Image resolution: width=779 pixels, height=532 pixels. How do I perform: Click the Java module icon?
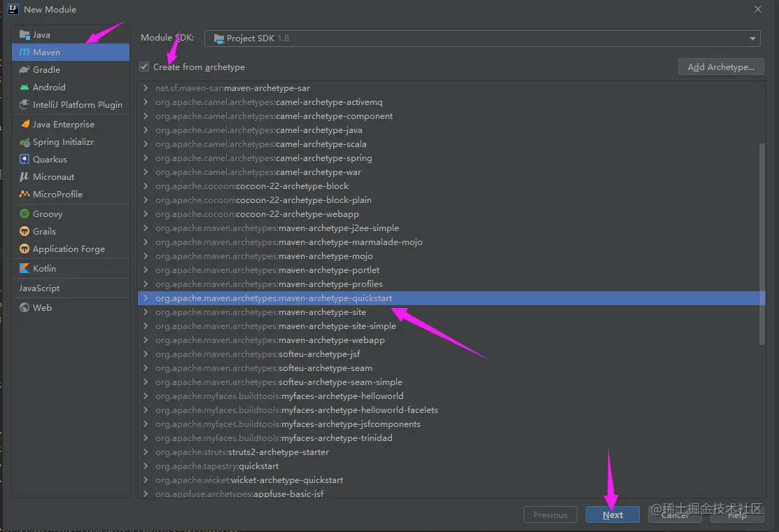(24, 35)
